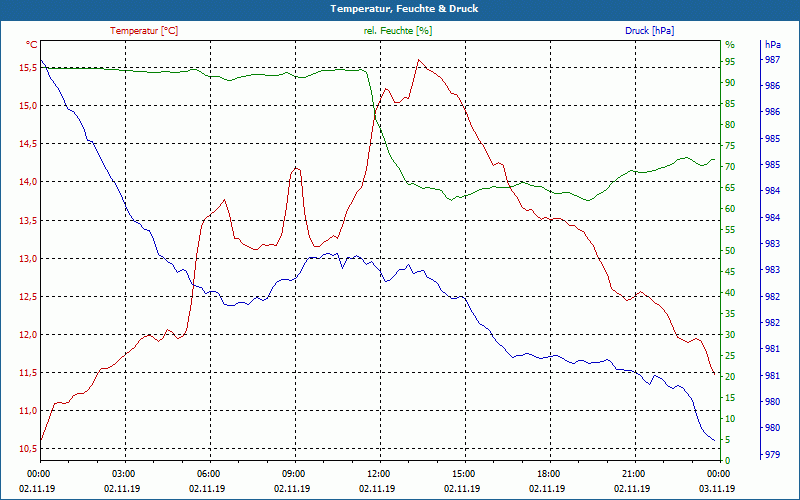Click the '15:00' time axis label
This screenshot has height=500, width=800.
pyautogui.click(x=463, y=474)
